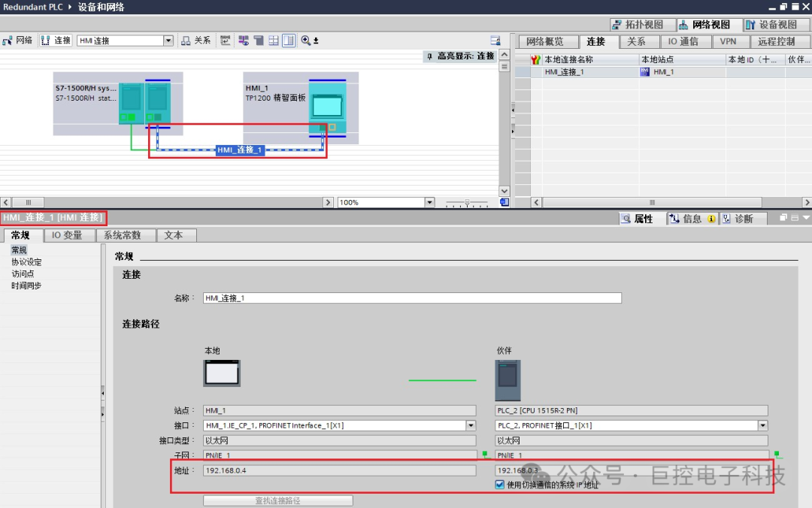Screen dimensions: 812x508
Task: Click the HMI_1 station icon in table
Action: click(x=645, y=72)
